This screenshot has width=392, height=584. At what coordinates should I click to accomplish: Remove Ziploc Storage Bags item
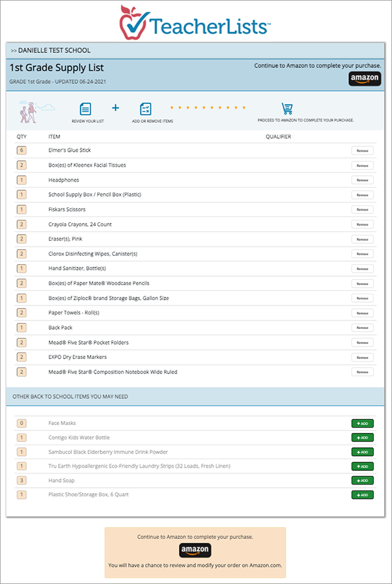[x=363, y=298]
